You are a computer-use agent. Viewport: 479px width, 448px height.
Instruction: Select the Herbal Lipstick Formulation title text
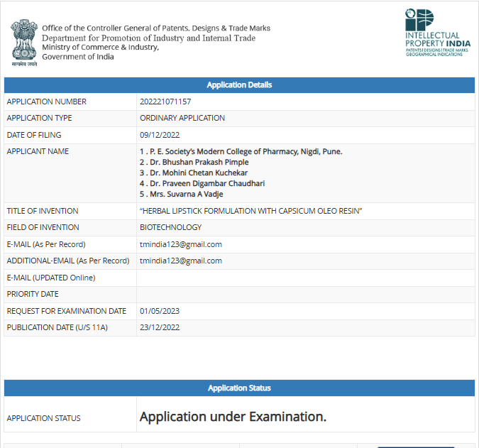[x=250, y=211]
